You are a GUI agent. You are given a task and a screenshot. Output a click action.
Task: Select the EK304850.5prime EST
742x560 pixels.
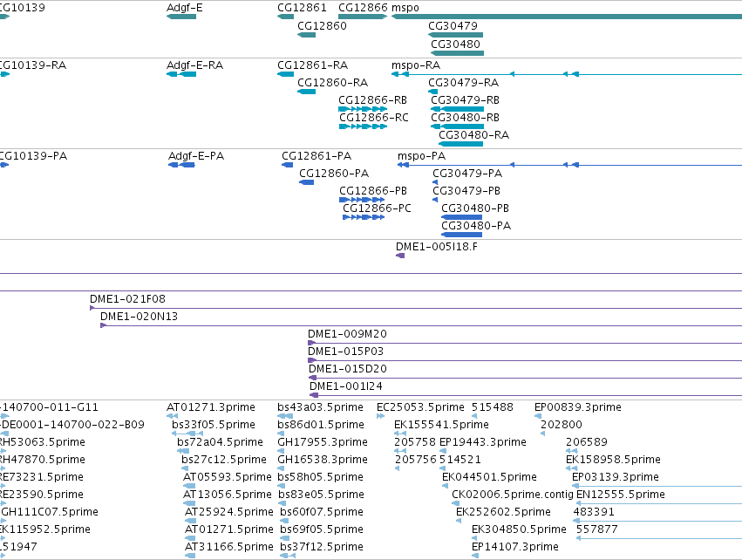click(x=474, y=539)
